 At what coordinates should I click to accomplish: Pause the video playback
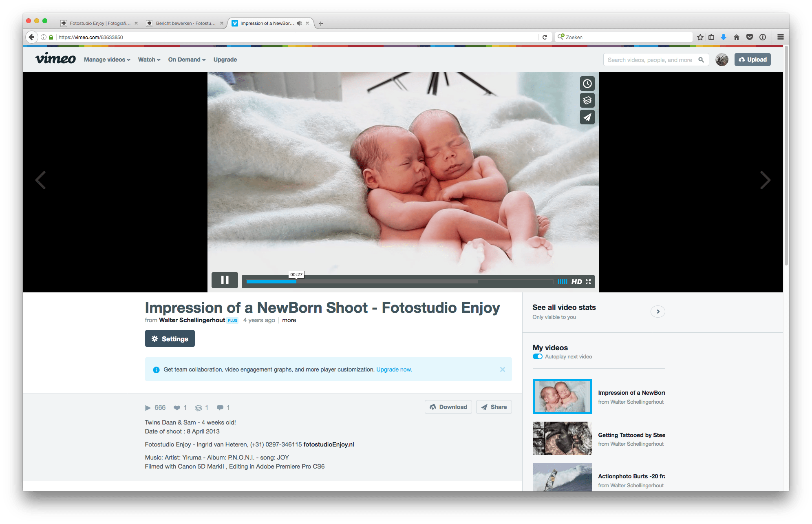pyautogui.click(x=225, y=280)
